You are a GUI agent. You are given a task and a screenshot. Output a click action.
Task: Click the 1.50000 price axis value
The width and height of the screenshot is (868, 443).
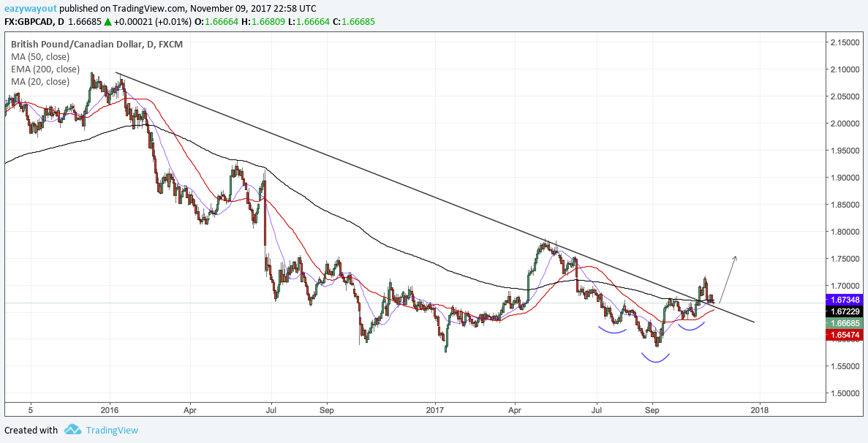click(845, 394)
